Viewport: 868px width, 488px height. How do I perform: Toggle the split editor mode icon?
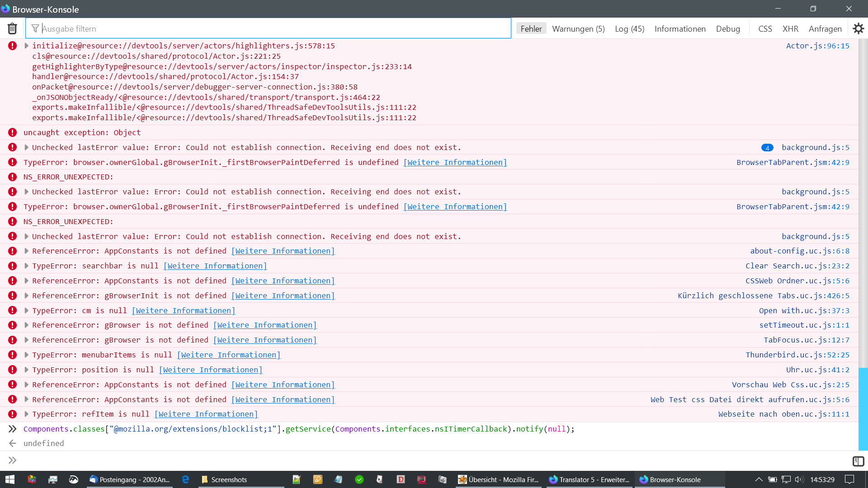point(858,461)
